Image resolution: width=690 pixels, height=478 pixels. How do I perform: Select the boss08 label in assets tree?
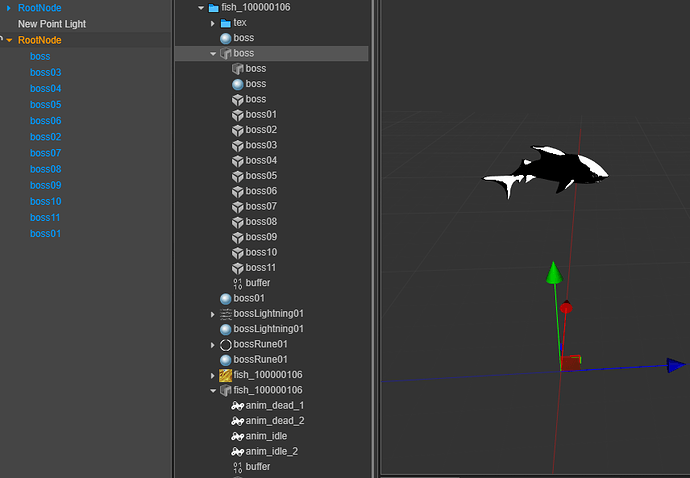[x=261, y=222]
